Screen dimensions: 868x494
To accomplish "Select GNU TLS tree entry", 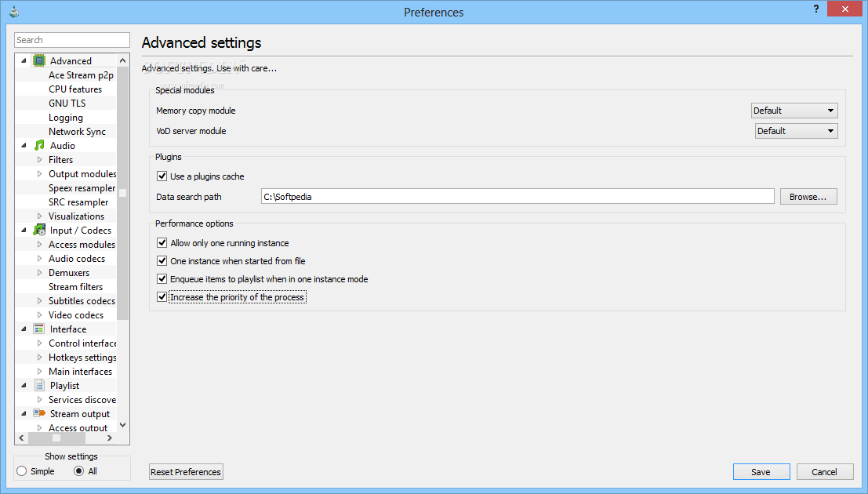I will [67, 103].
